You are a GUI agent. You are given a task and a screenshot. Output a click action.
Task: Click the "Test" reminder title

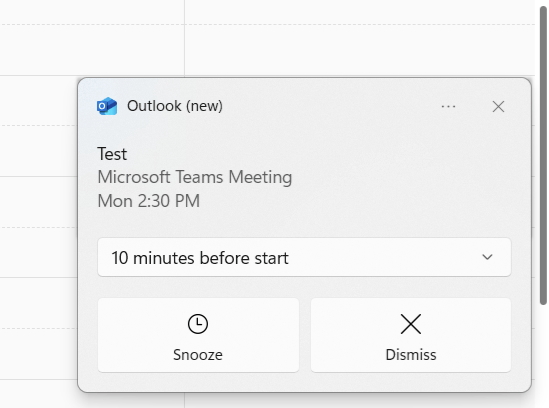pyautogui.click(x=112, y=154)
